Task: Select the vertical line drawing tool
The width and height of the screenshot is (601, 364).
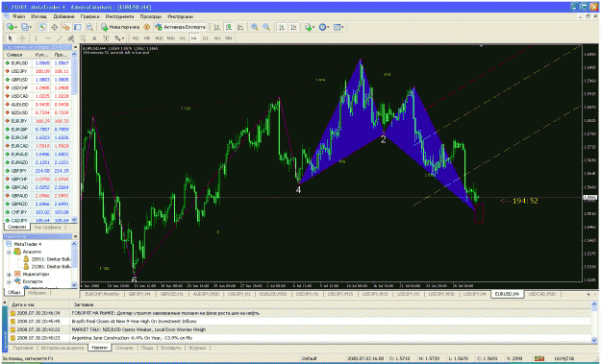Action: [36, 38]
